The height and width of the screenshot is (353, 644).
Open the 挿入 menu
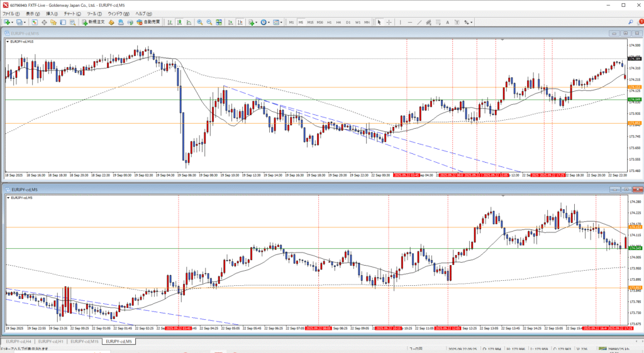pos(52,14)
